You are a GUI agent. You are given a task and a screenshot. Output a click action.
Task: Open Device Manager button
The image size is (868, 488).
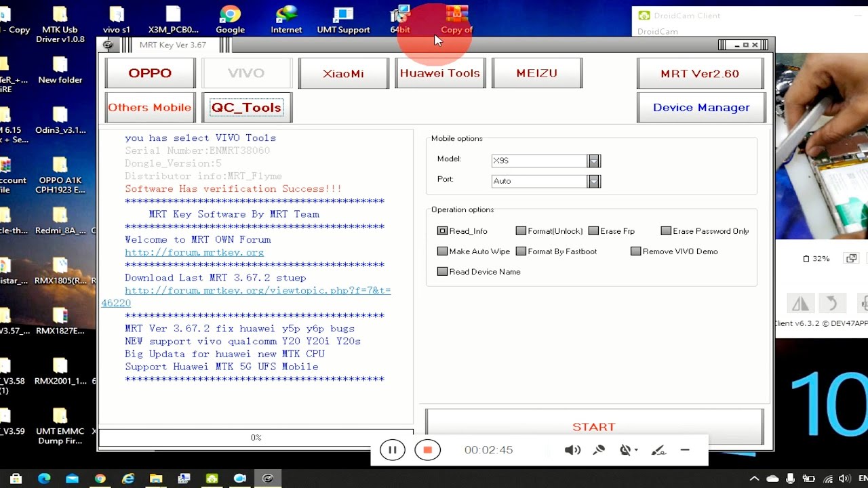701,107
